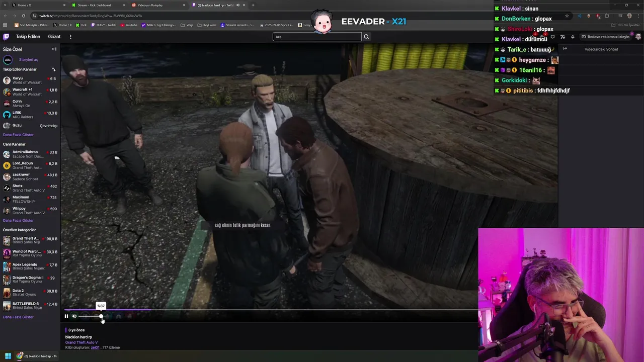The width and height of the screenshot is (644, 362).
Task: Open YouTube bookmark
Action: pyautogui.click(x=128, y=25)
